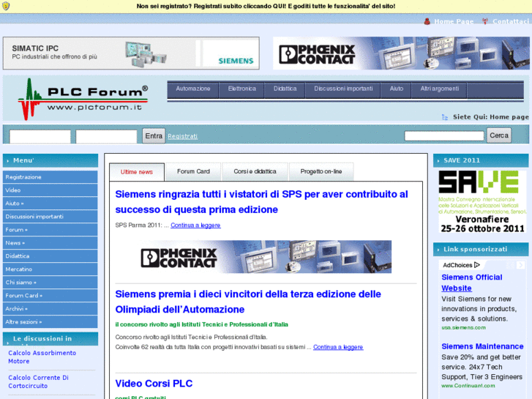Click the Home Page link text

[454, 21]
